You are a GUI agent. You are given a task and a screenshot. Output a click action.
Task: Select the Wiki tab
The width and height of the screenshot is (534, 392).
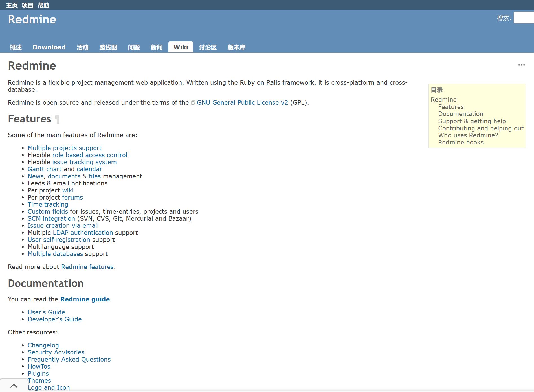181,47
